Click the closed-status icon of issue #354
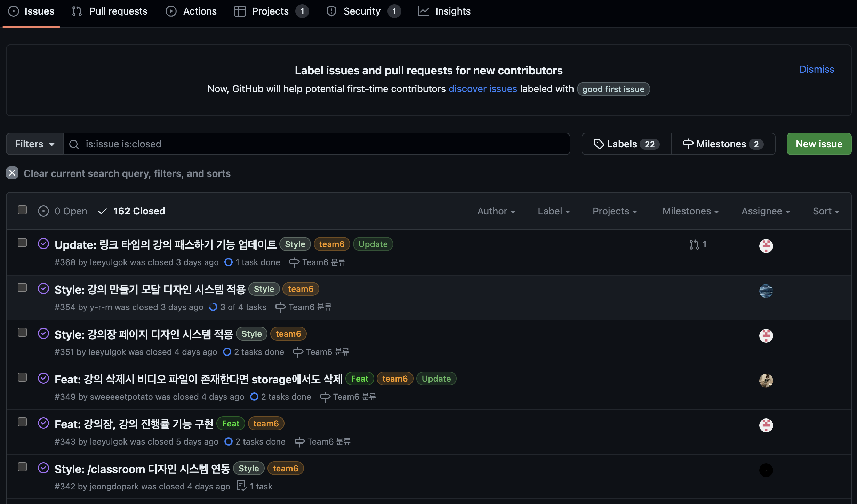The image size is (857, 504). tap(43, 289)
